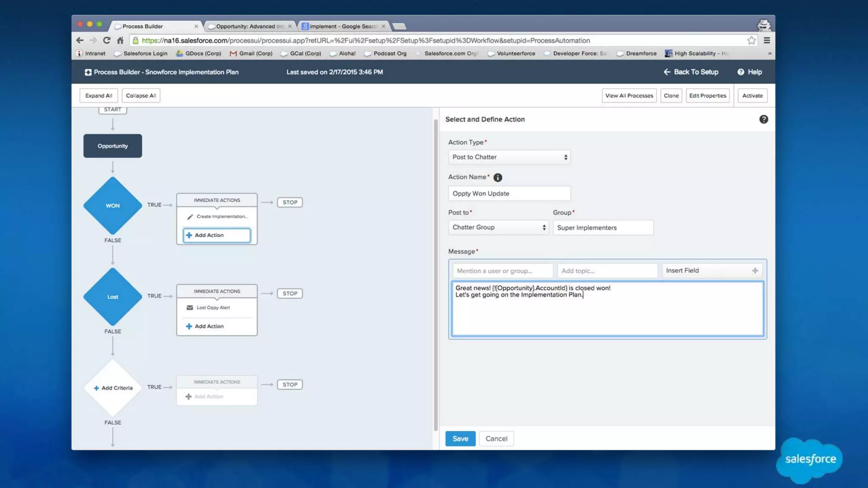Open the panel help question mark icon
The width and height of the screenshot is (868, 488).
[x=763, y=119]
